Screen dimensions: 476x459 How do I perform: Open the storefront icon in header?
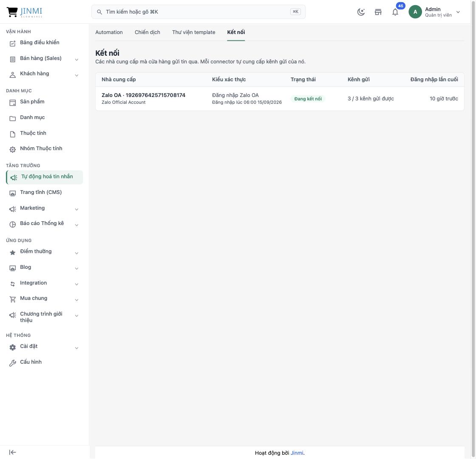tap(378, 12)
